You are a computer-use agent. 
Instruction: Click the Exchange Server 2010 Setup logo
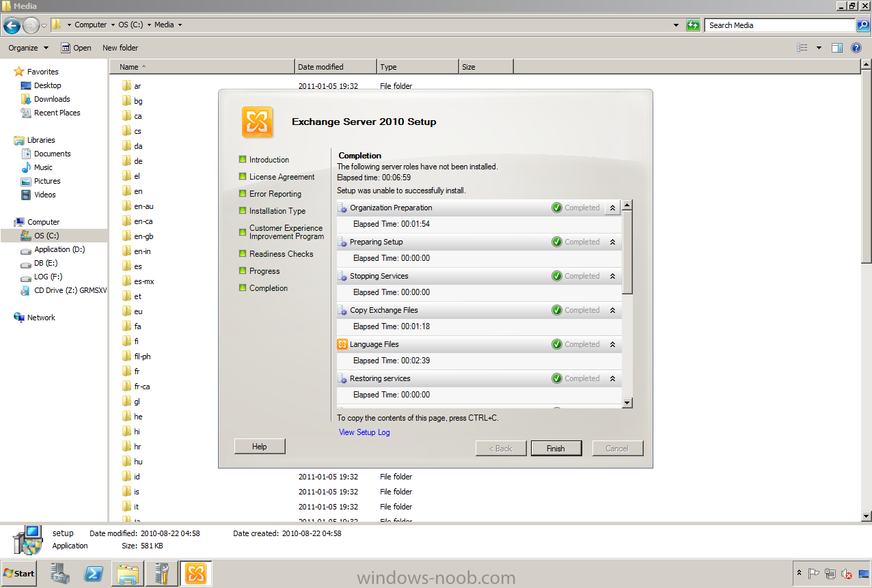(x=258, y=122)
